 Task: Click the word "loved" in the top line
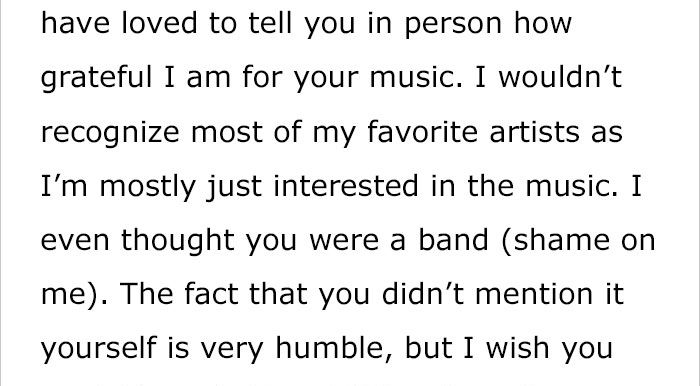click(x=159, y=23)
